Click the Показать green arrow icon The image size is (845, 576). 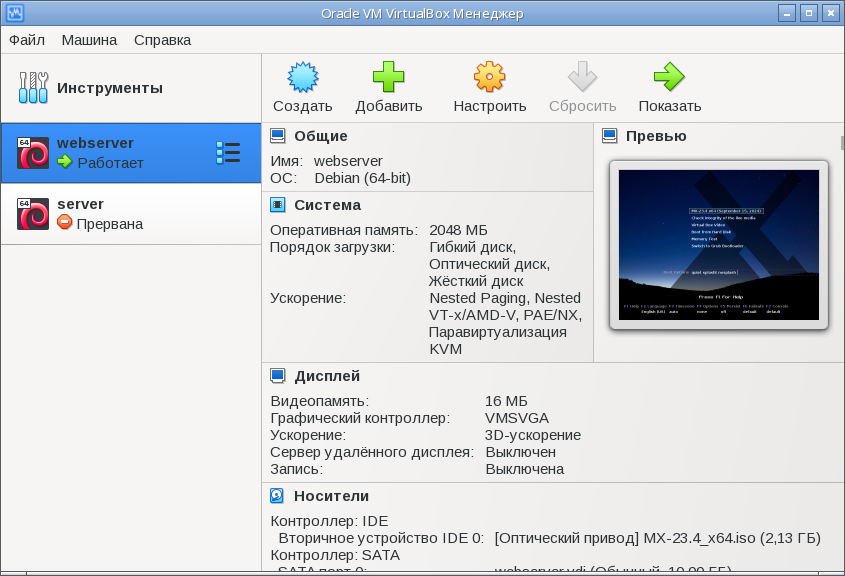coord(669,77)
